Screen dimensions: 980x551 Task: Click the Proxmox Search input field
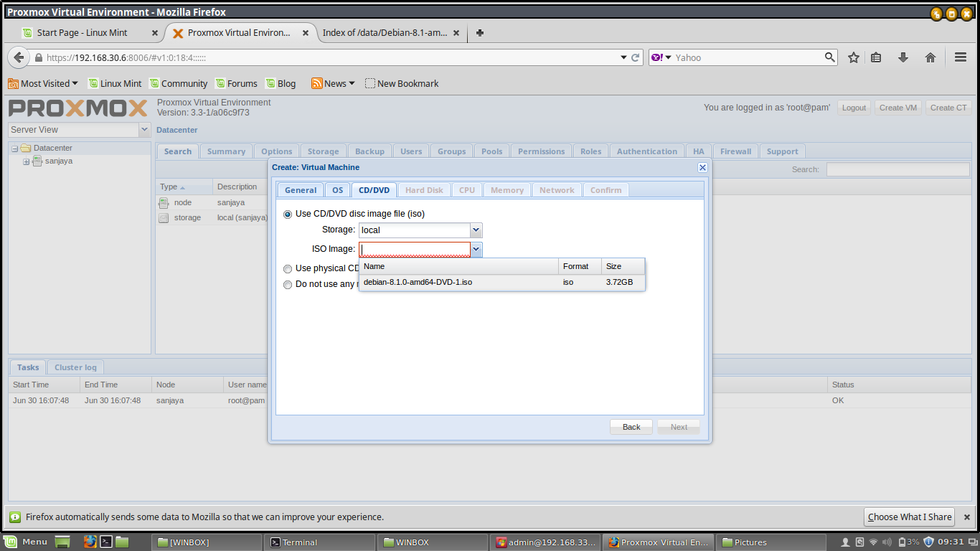point(897,169)
